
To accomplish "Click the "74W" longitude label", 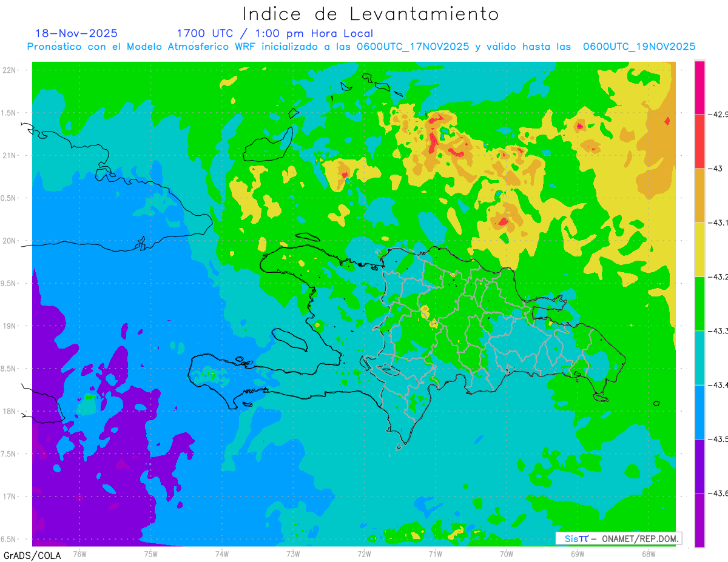I will pyautogui.click(x=221, y=554).
